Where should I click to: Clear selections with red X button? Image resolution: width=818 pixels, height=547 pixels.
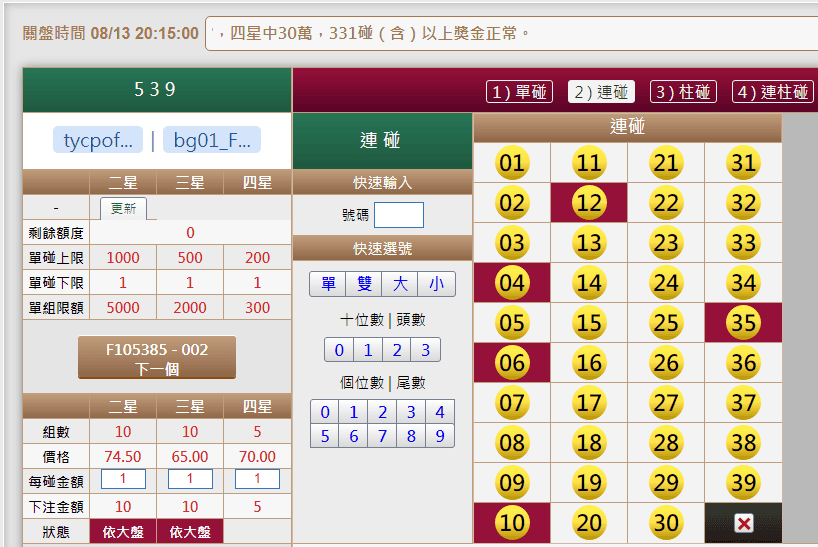tap(743, 523)
